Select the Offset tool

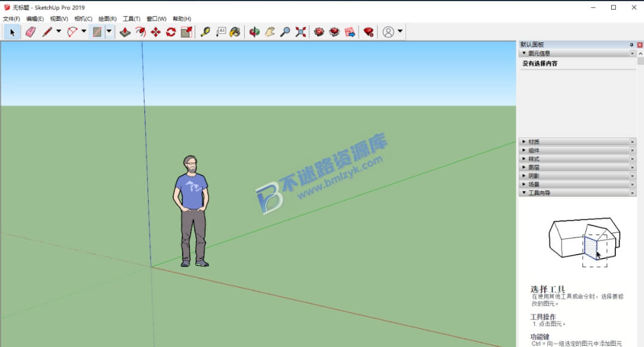pos(140,32)
